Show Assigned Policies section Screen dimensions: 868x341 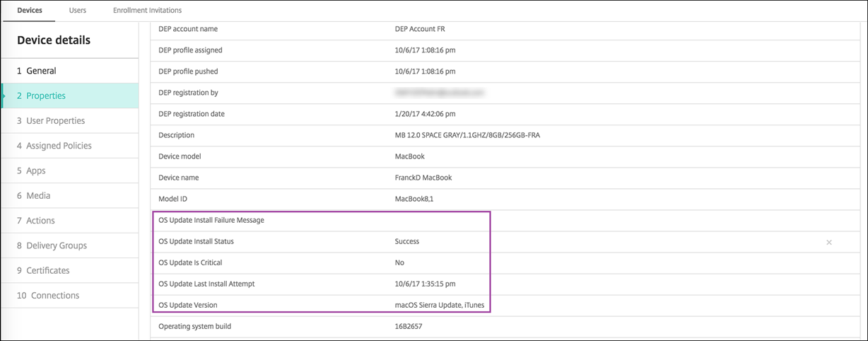point(59,146)
